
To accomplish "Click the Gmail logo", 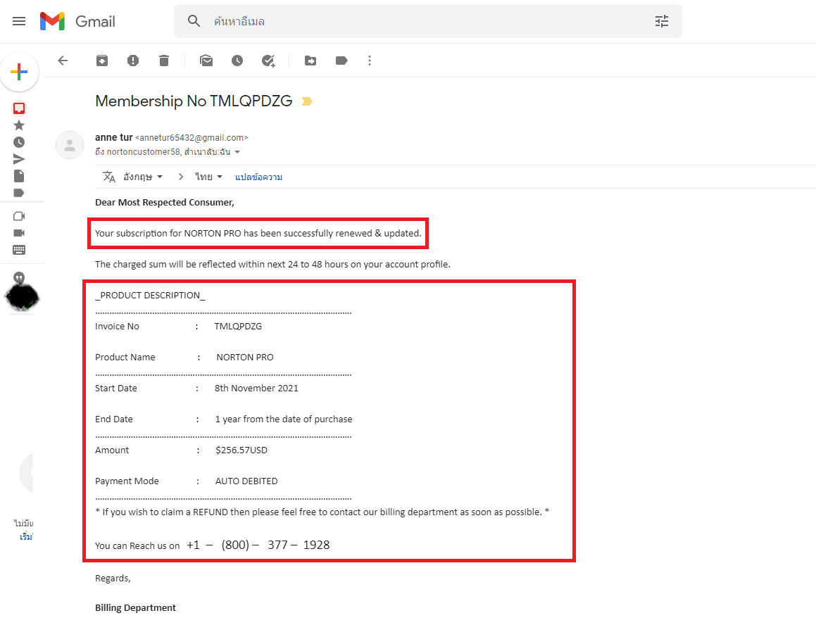I will coord(77,21).
